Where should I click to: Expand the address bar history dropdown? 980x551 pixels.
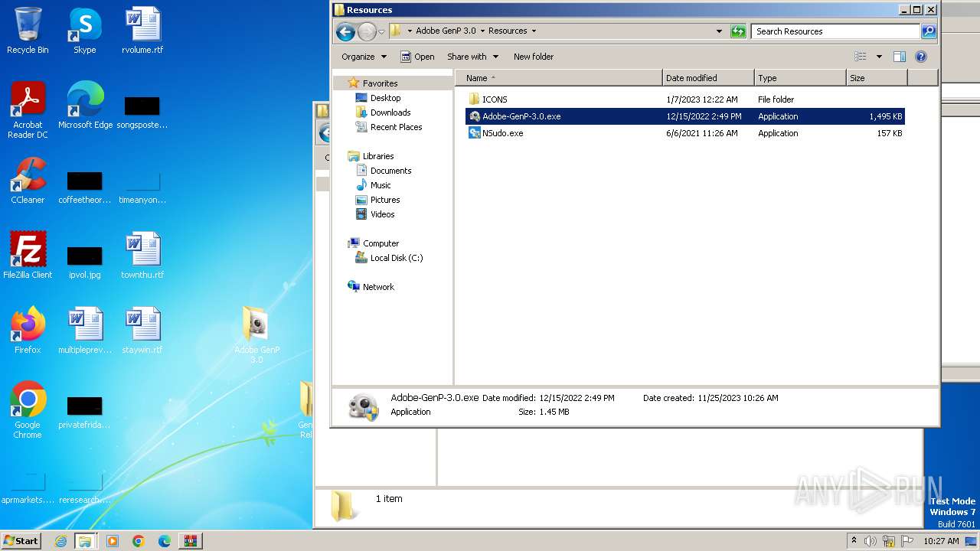[719, 31]
